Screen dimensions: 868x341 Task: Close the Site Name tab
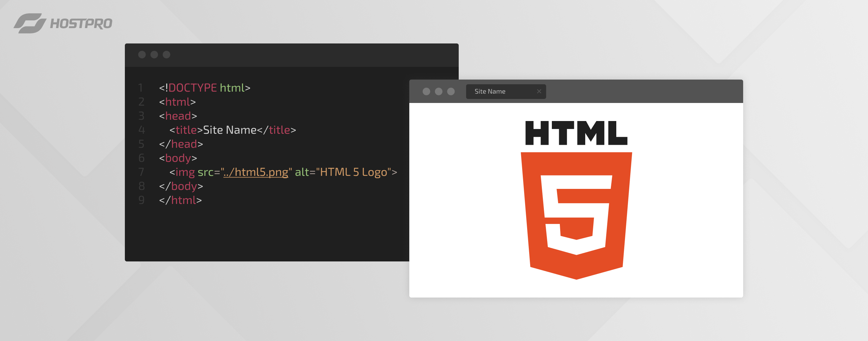539,91
